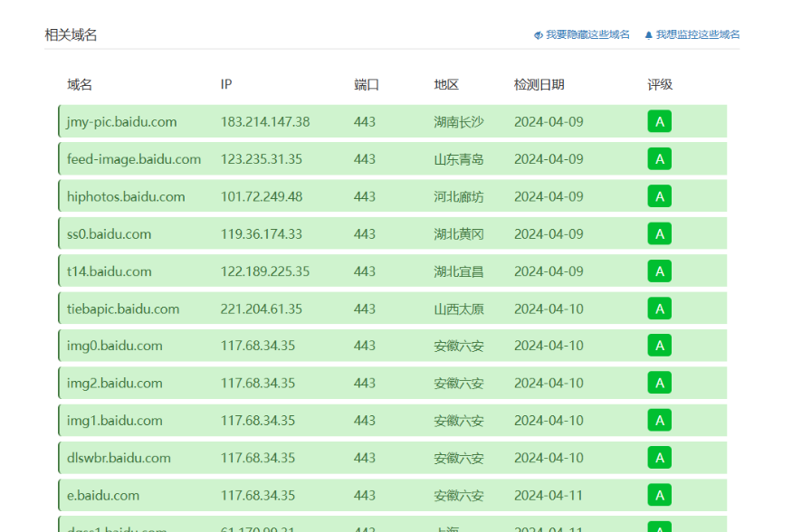Click the eye icon beside 我要隐藏这些域名
The width and height of the screenshot is (792, 532).
(539, 34)
